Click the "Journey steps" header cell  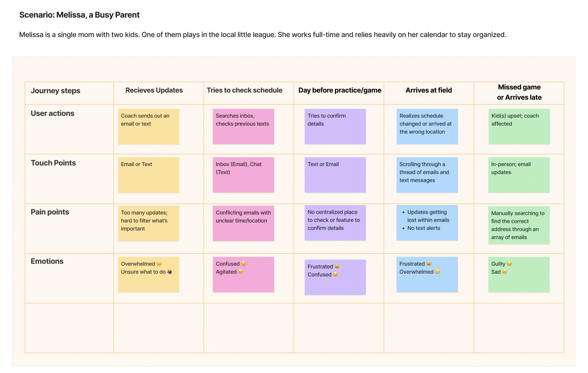[55, 91]
